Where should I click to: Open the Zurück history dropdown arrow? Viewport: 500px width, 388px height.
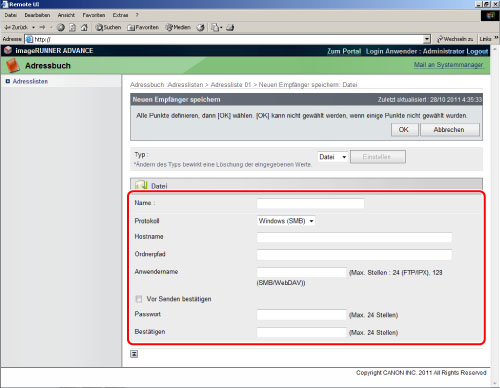33,27
